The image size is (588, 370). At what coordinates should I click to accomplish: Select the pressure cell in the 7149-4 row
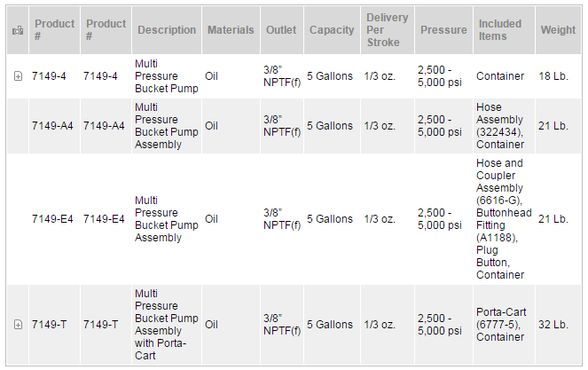point(439,76)
